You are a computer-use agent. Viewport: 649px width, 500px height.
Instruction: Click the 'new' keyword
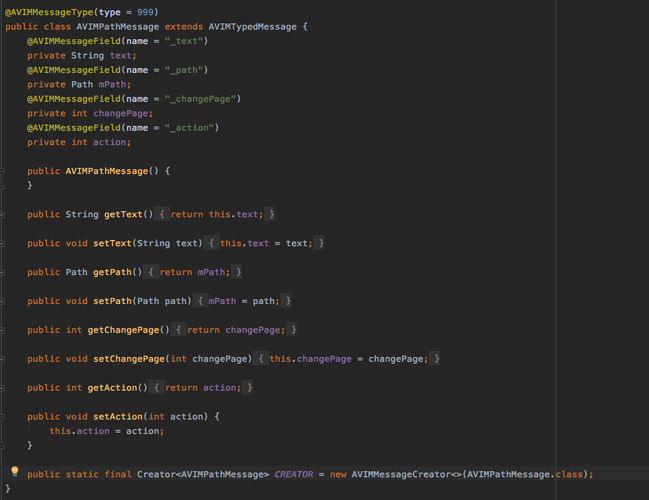tap(338, 474)
